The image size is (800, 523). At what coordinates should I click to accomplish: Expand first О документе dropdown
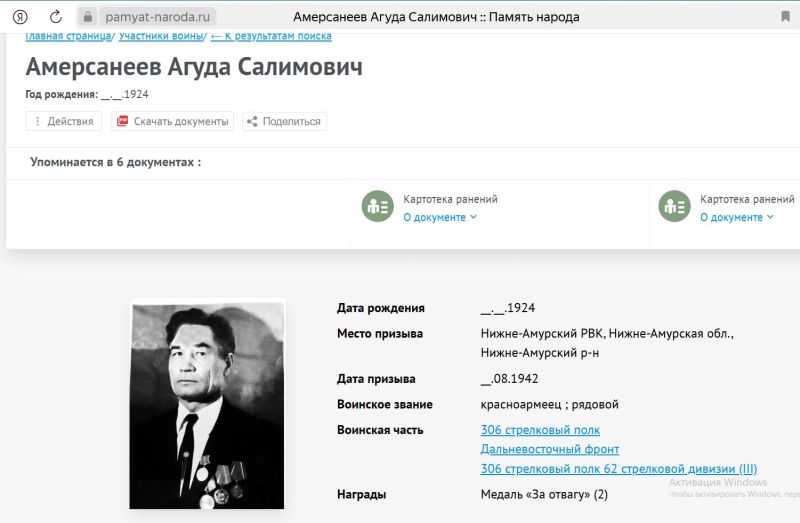[440, 217]
